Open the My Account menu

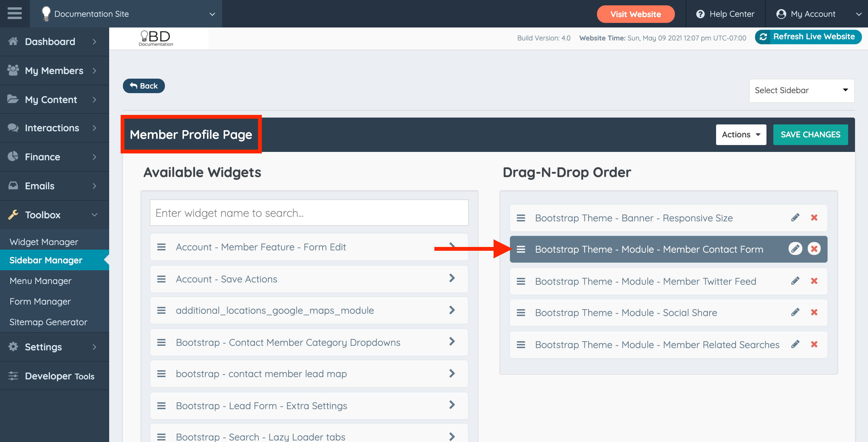point(813,14)
